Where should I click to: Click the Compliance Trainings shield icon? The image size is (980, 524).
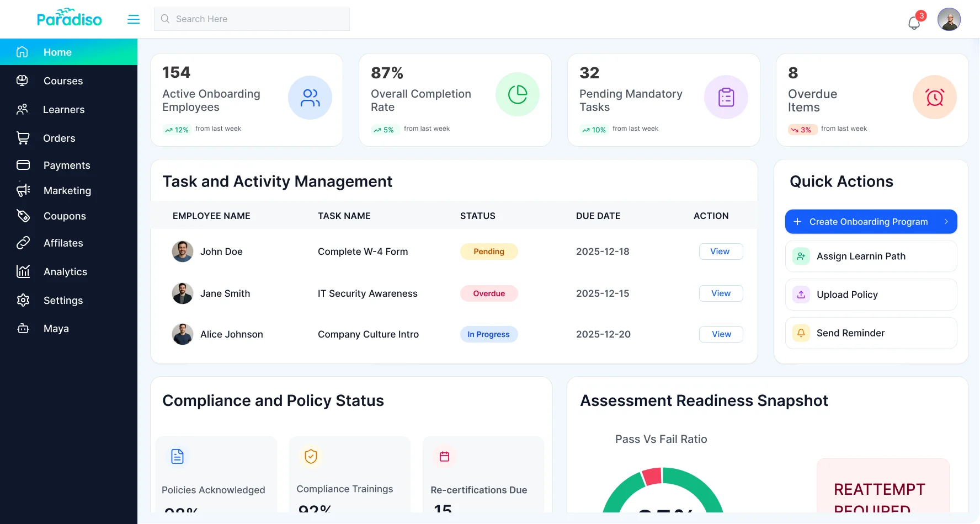[311, 457]
